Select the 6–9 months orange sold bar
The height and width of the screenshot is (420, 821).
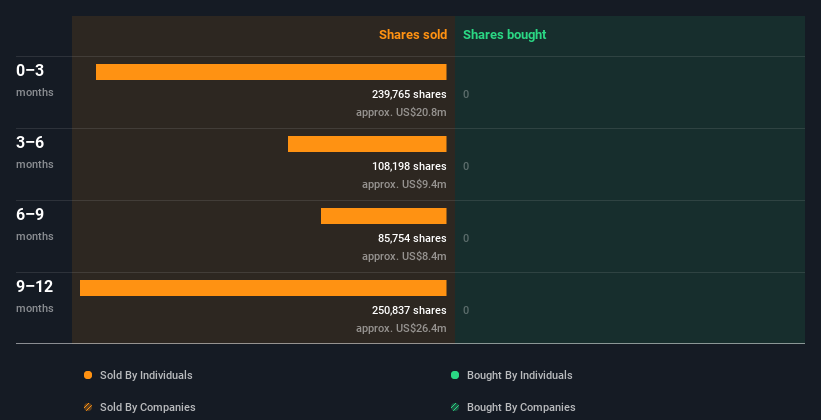(383, 216)
